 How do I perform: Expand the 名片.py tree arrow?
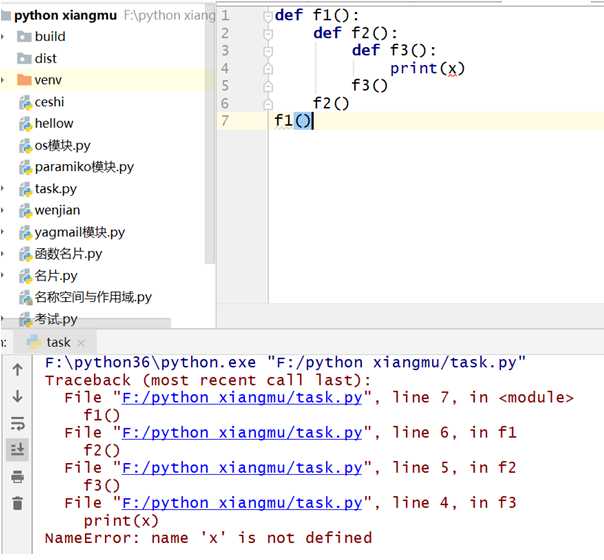[x=3, y=275]
